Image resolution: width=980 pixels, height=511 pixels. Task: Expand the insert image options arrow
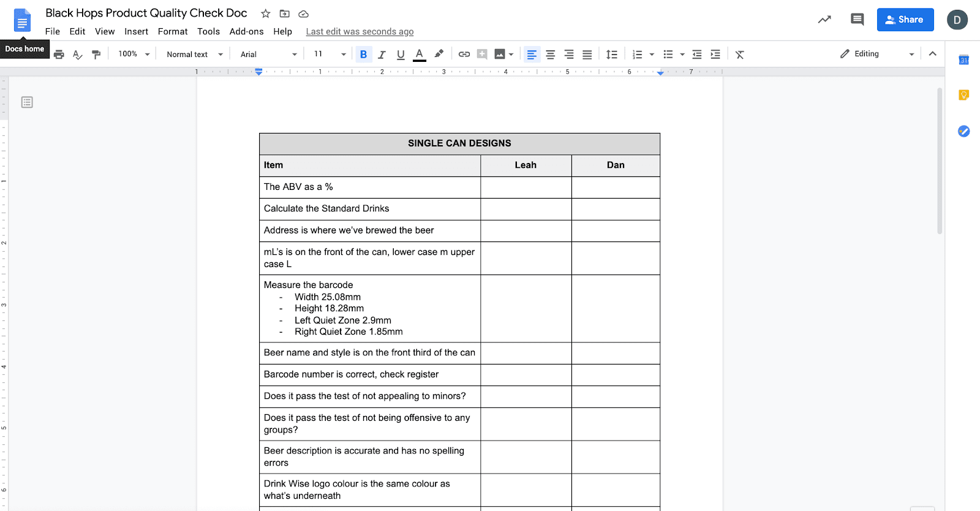(x=511, y=55)
